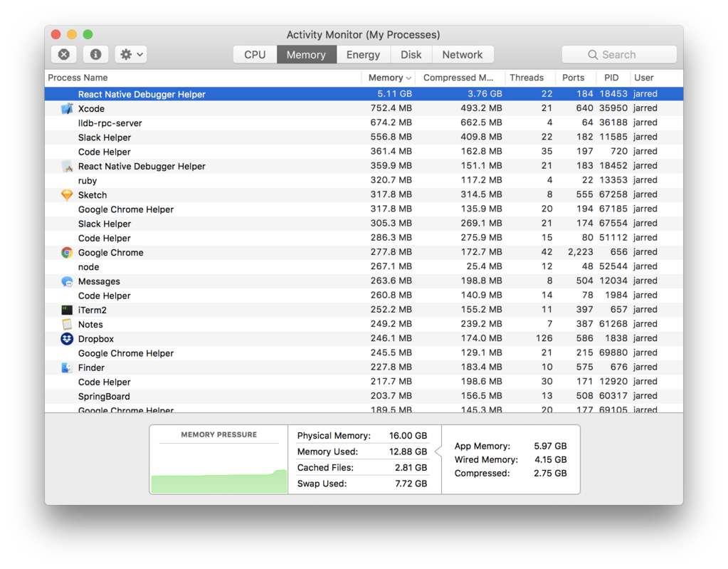Click the App Memory 5.97 GB entry
This screenshot has width=728, height=569.
tap(511, 446)
